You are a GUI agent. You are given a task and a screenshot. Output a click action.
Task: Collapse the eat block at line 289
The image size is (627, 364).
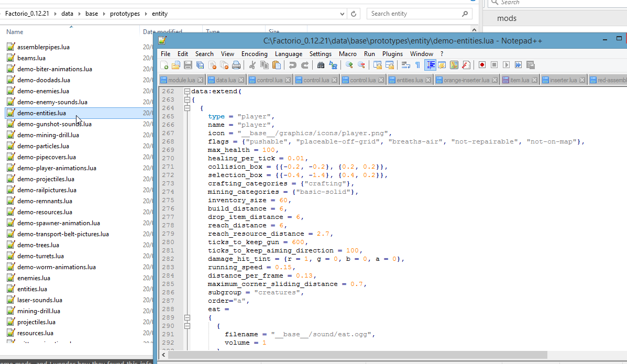(x=187, y=317)
